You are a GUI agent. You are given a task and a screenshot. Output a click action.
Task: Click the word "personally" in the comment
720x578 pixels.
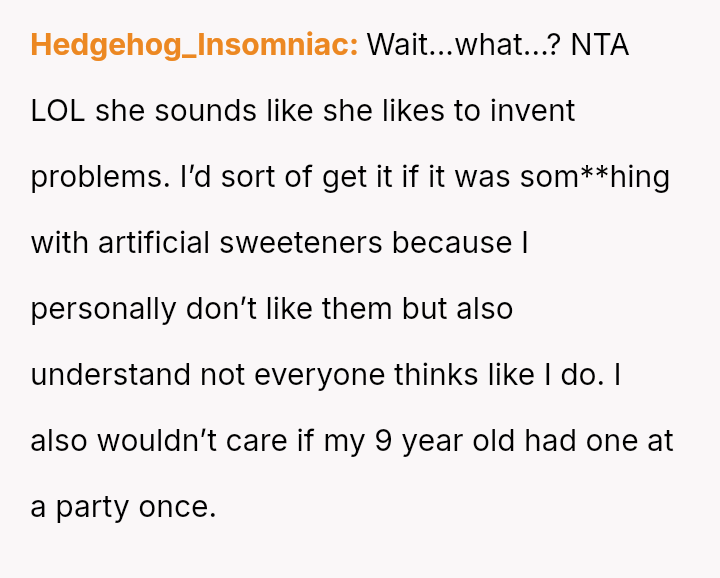tap(103, 309)
